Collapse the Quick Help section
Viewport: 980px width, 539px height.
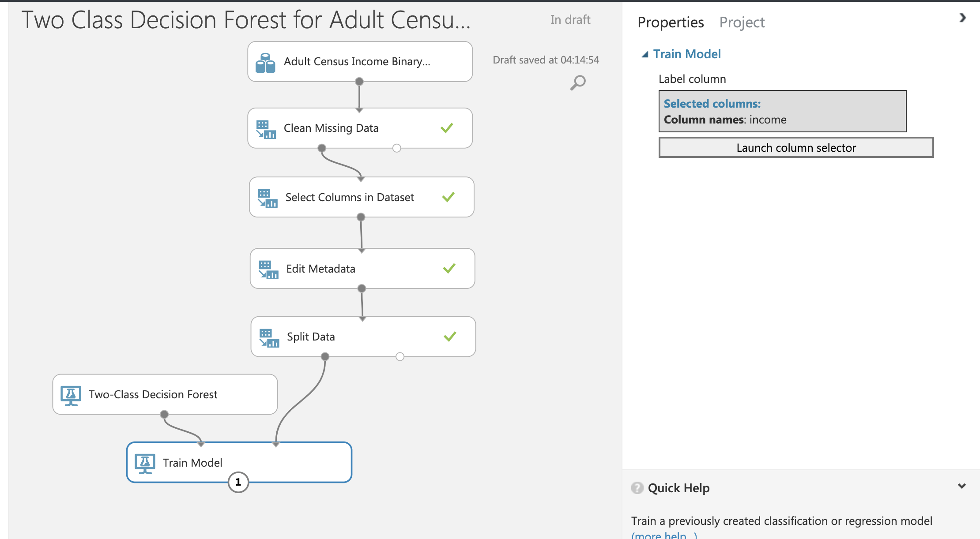click(961, 486)
